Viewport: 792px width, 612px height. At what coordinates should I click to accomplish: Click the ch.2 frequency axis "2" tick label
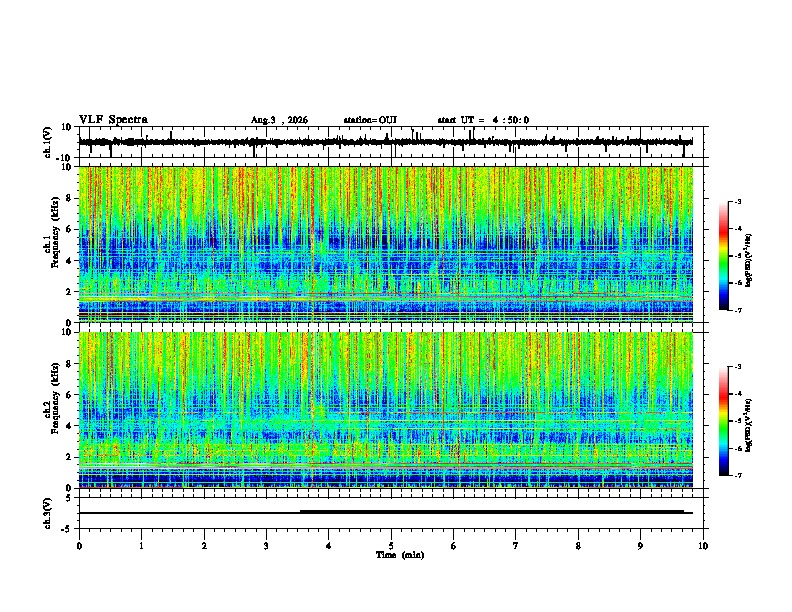tap(69, 457)
